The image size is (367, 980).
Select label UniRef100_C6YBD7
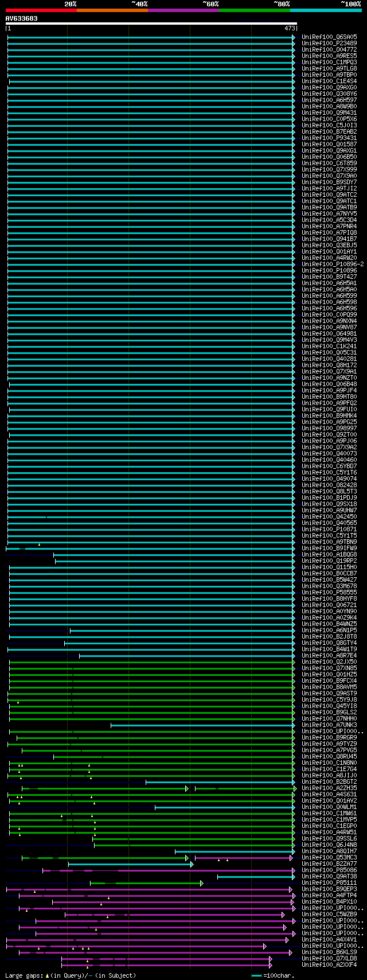click(329, 466)
